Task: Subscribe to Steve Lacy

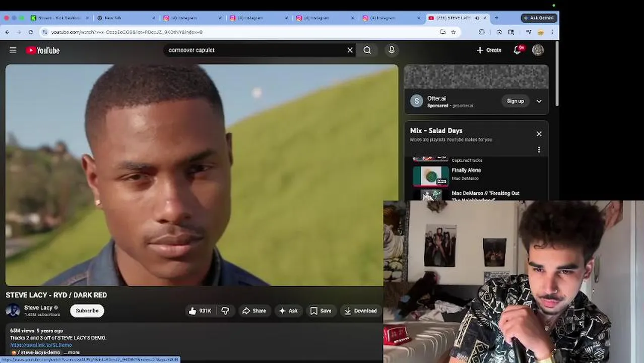Action: (87, 311)
